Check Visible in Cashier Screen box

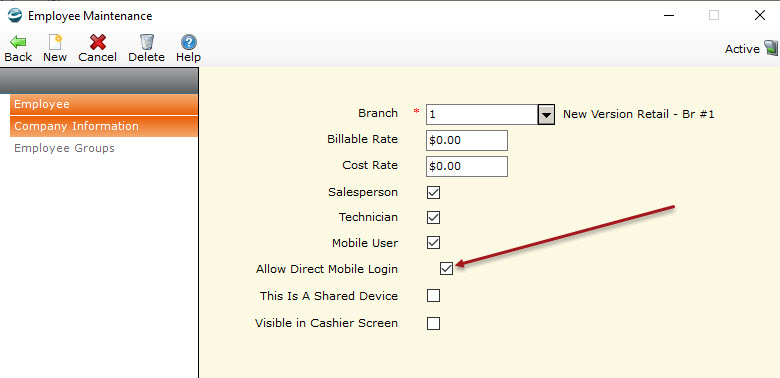pos(433,323)
